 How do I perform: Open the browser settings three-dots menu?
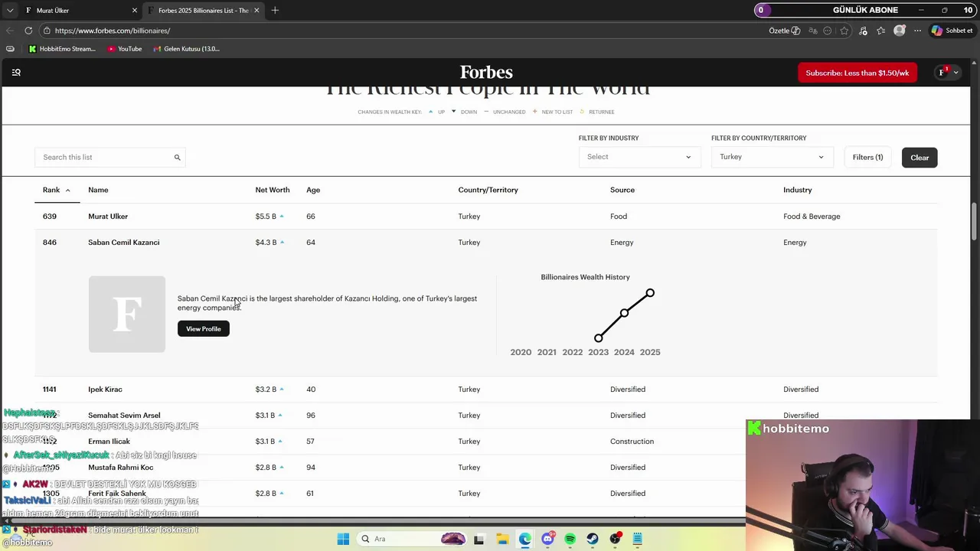[917, 31]
